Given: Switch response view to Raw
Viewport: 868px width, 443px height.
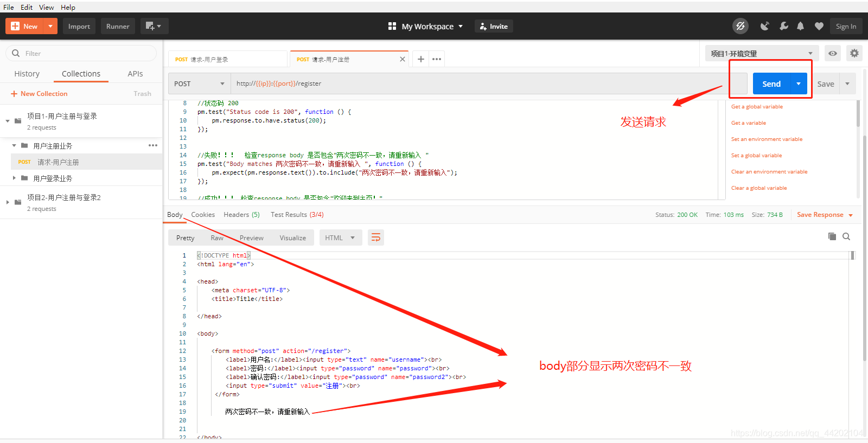Looking at the screenshot, I should (x=217, y=237).
